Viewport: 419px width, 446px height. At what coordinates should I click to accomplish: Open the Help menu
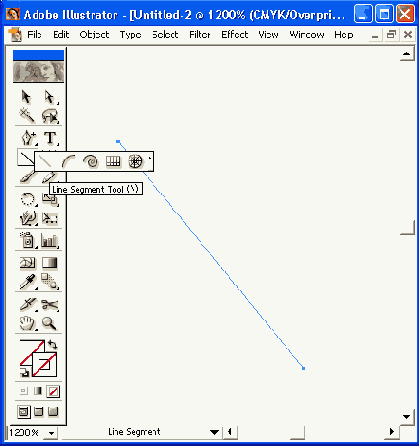[344, 35]
